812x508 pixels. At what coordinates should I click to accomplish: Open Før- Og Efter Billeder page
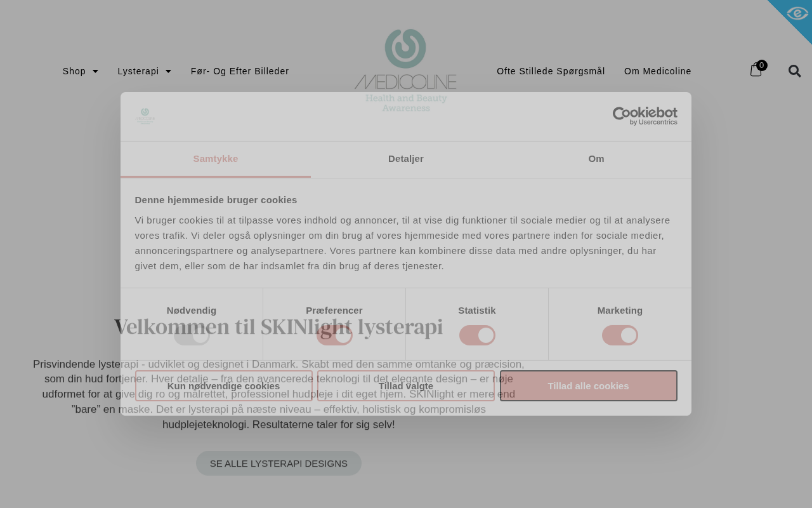(240, 71)
